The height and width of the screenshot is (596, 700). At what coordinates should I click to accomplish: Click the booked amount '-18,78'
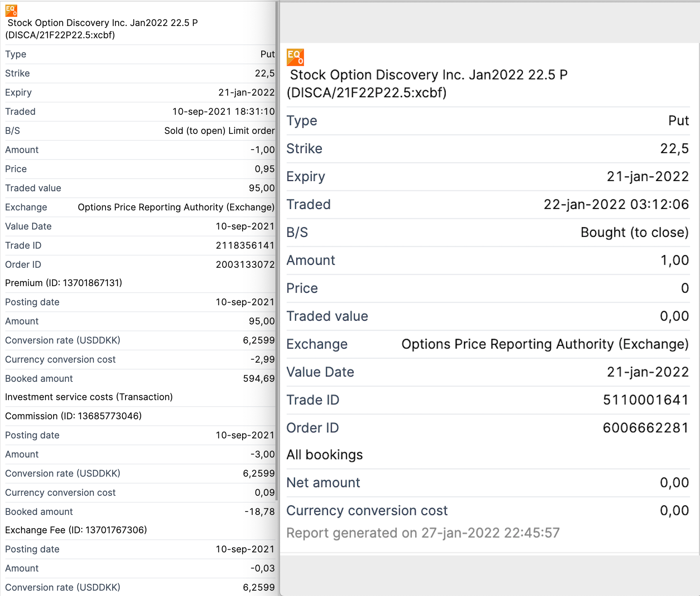260,512
